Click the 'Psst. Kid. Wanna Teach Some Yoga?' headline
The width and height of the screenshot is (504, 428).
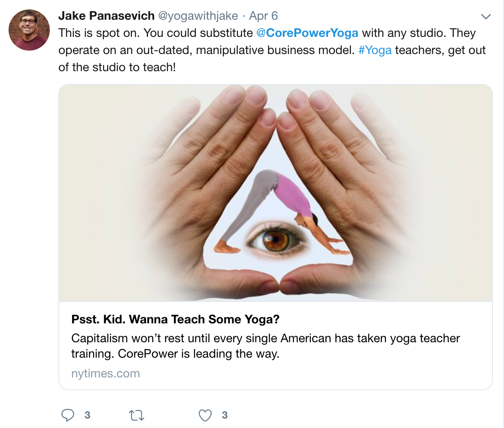point(176,319)
